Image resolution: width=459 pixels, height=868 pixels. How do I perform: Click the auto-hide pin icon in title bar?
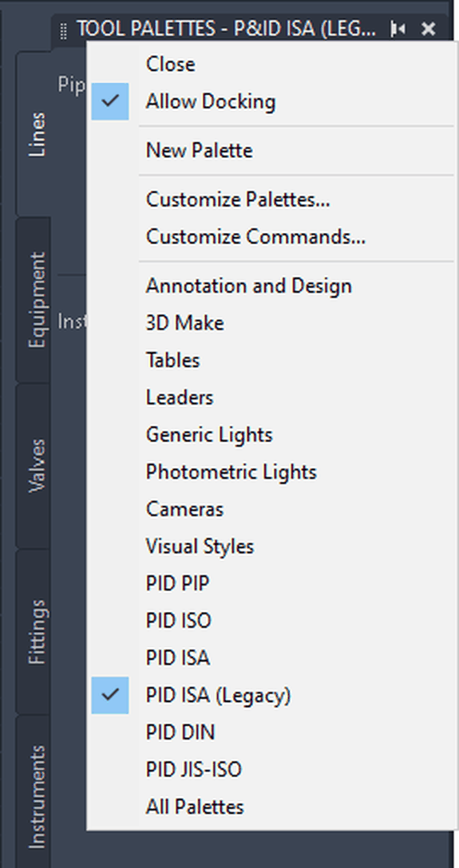[x=397, y=29]
